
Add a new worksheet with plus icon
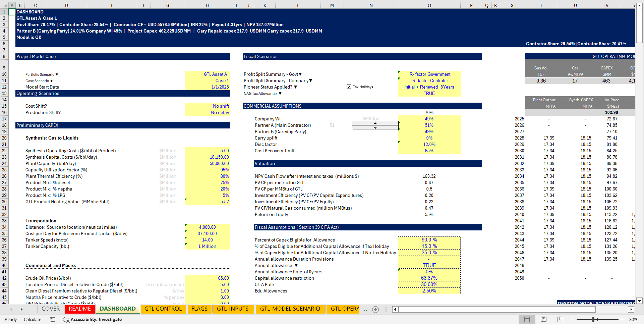(375, 309)
